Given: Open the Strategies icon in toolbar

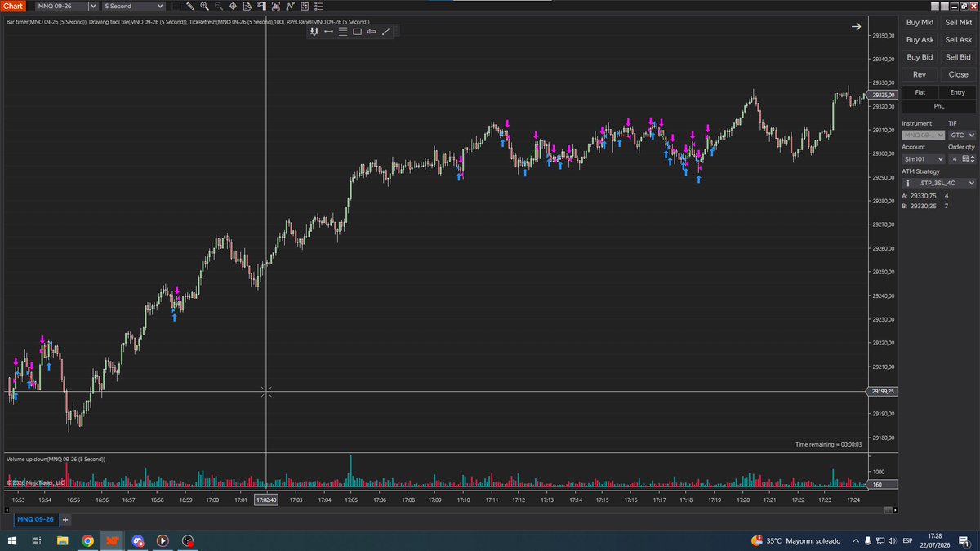Looking at the screenshot, I should (x=290, y=6).
